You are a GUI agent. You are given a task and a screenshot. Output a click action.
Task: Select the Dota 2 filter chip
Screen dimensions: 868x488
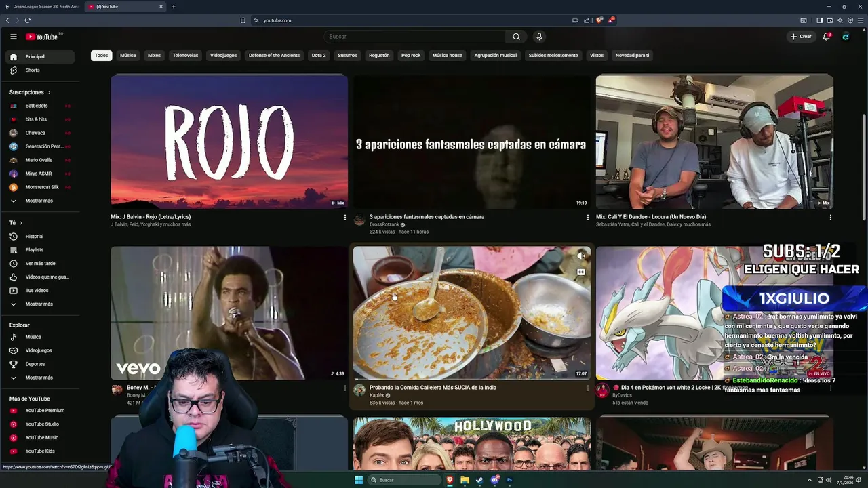click(319, 56)
